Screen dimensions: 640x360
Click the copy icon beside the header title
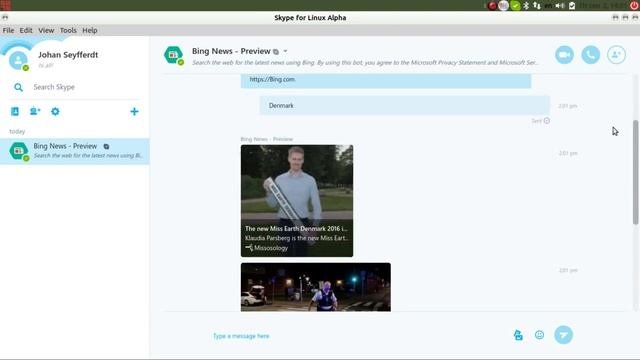pos(276,52)
